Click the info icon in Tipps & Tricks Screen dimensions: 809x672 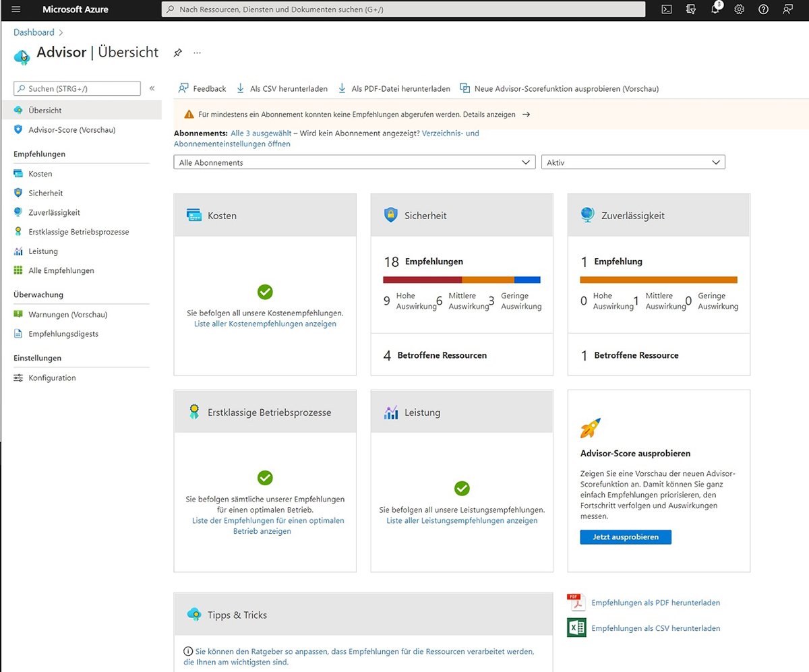188,652
